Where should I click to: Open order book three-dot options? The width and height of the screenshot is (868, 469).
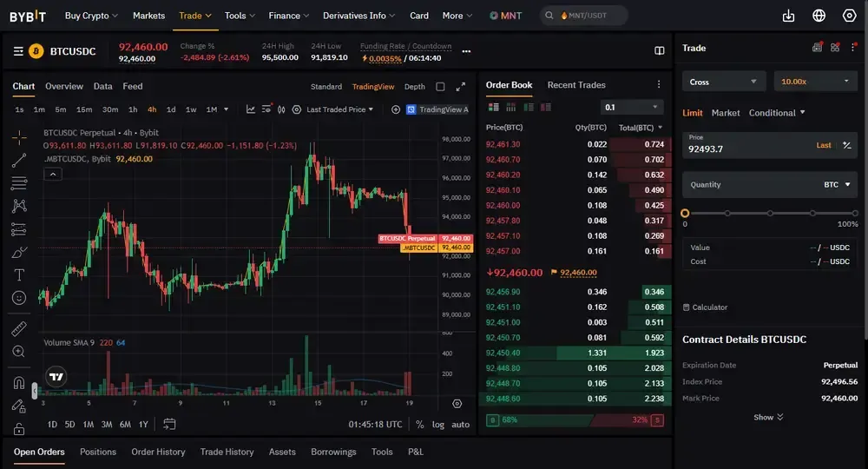(659, 84)
